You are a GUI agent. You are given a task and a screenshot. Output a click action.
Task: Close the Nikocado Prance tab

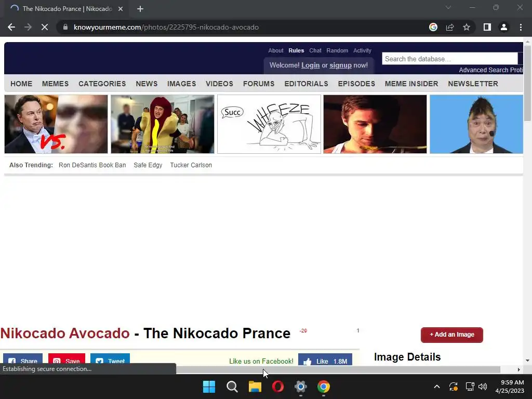[x=121, y=9]
